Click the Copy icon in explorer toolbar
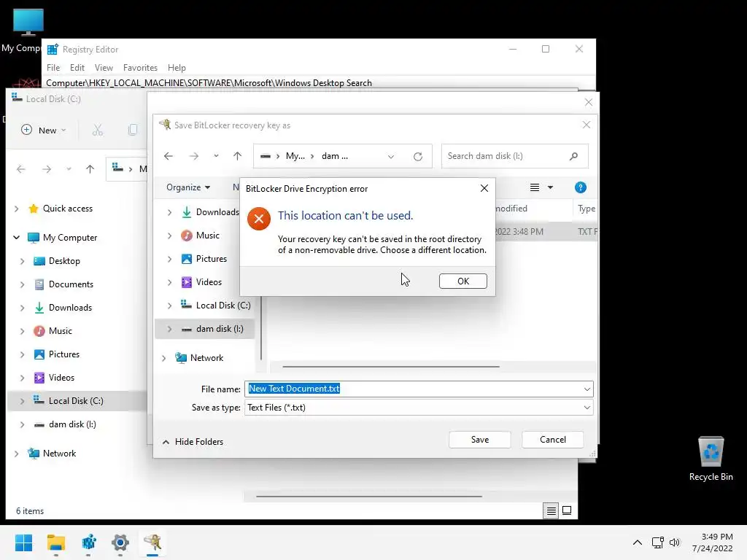The width and height of the screenshot is (747, 560). (x=133, y=130)
